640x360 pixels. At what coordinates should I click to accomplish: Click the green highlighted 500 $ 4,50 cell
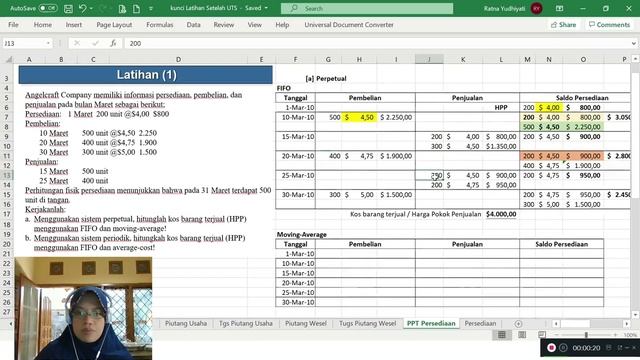[x=561, y=127]
